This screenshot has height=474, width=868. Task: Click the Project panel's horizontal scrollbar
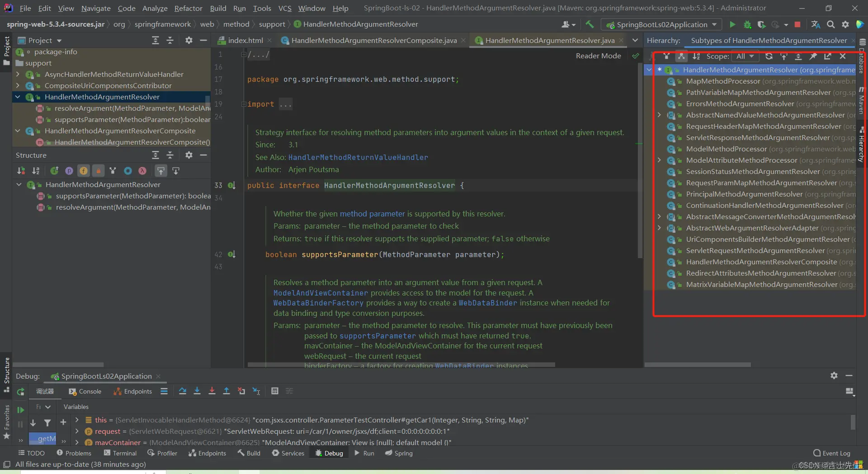[x=58, y=365]
